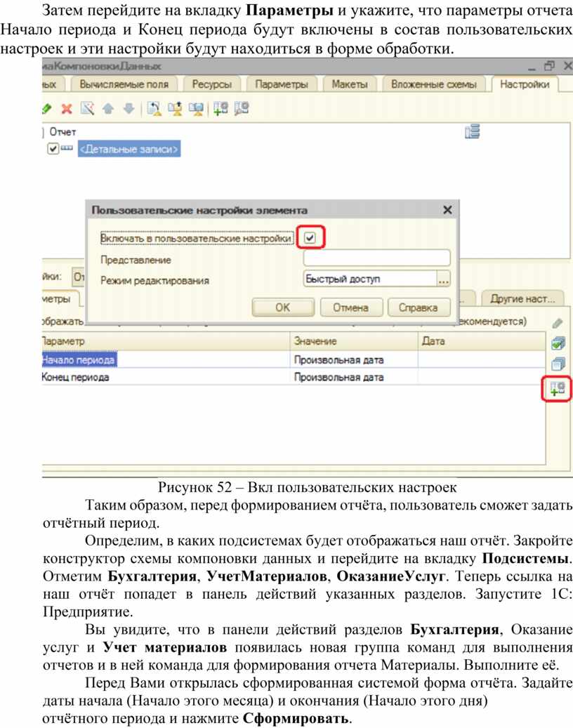The image size is (573, 728).
Task: Click the red X delete icon in the toolbar
Action: click(x=67, y=109)
